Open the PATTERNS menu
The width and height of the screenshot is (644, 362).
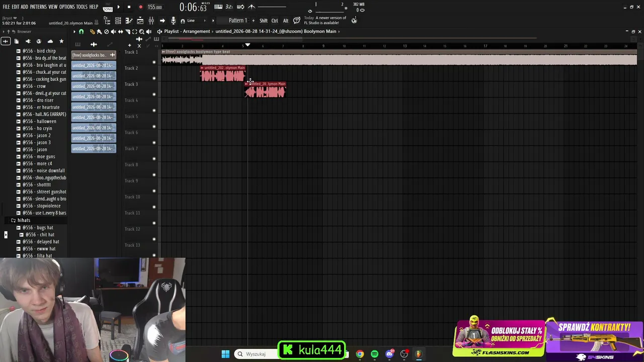[38, 7]
